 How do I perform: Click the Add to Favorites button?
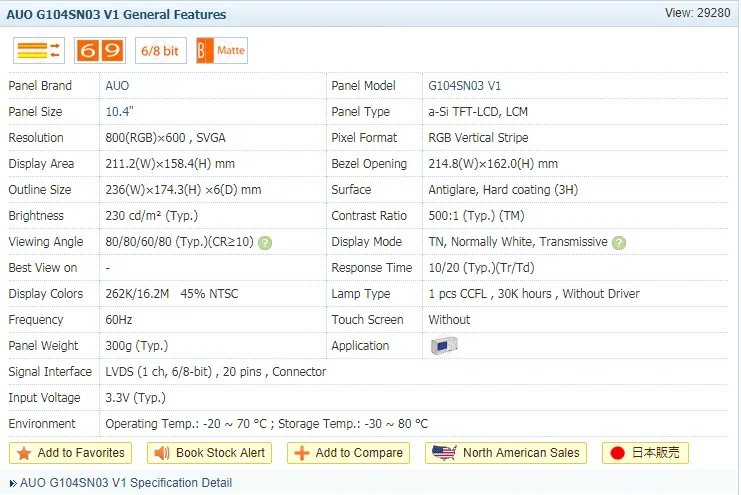pos(70,453)
